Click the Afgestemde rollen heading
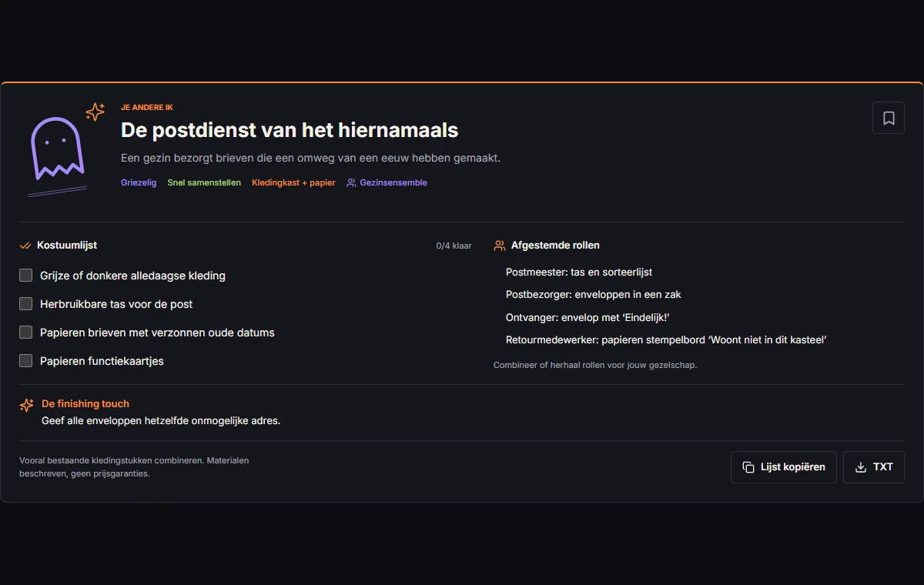This screenshot has width=924, height=585. point(555,246)
